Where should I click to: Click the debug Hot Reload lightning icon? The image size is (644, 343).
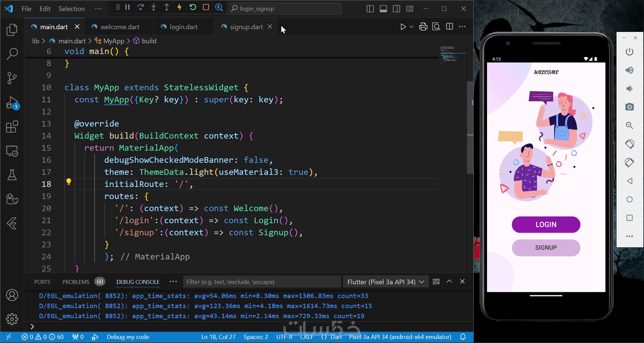pos(179,7)
